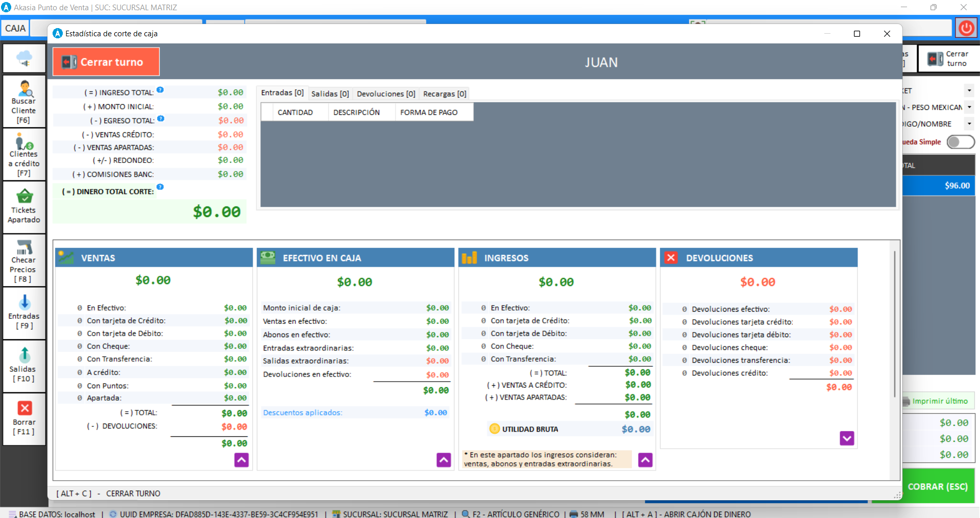Click the red power icon at top right
Viewport: 980px width, 518px height.
click(x=966, y=28)
